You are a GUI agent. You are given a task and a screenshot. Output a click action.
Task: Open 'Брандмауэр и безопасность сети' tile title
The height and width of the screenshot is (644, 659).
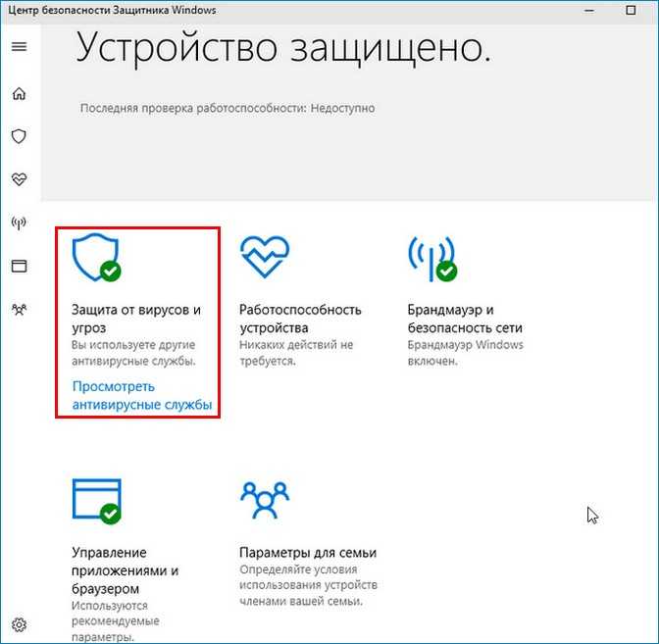(465, 319)
